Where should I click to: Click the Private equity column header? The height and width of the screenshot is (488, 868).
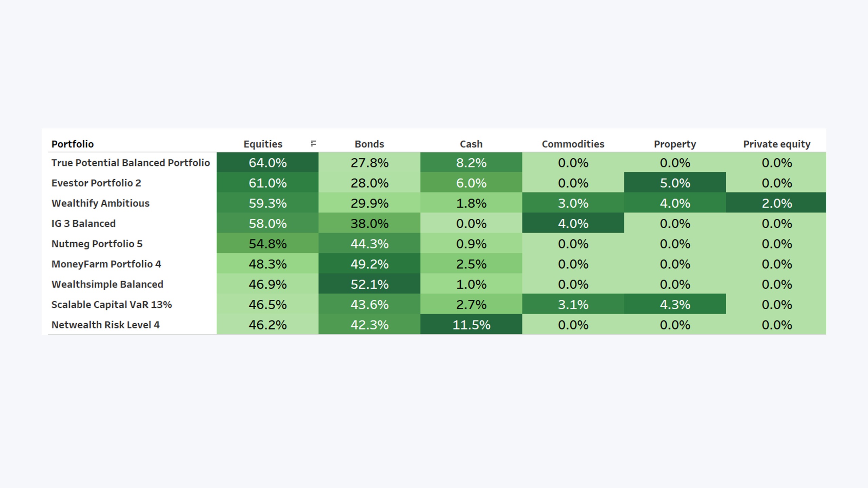777,144
